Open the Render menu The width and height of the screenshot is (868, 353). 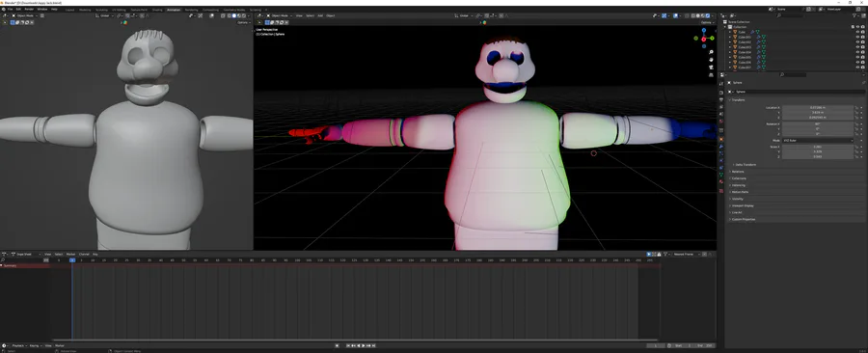(x=29, y=9)
